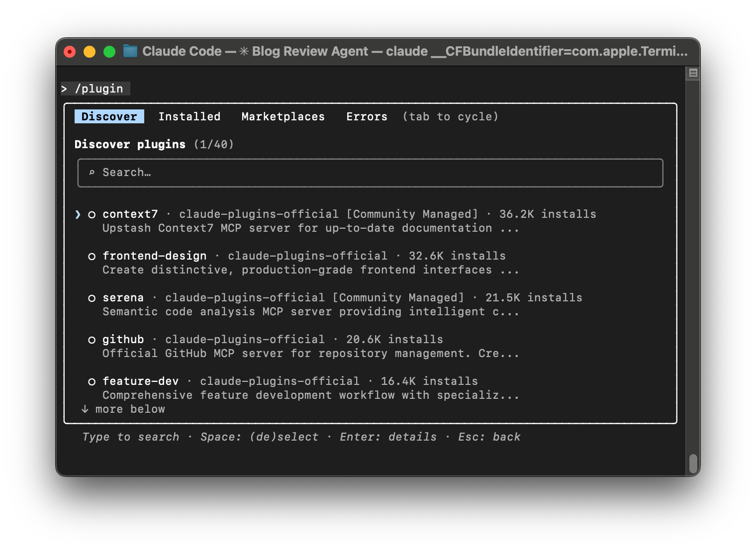Open the Errors tab
The width and height of the screenshot is (756, 550).
point(367,116)
